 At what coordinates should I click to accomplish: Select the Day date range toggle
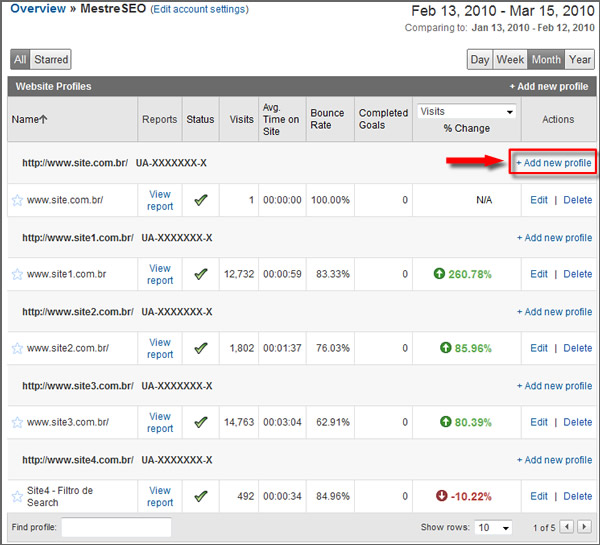480,60
